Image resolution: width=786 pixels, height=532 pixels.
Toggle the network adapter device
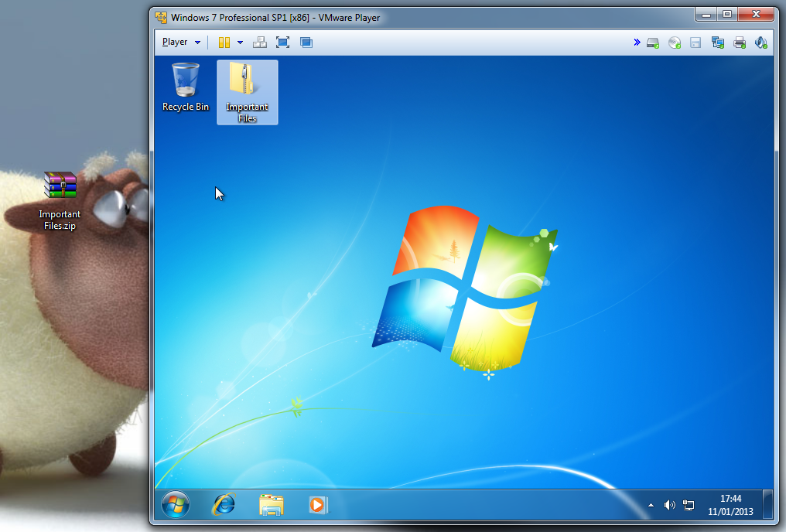717,43
